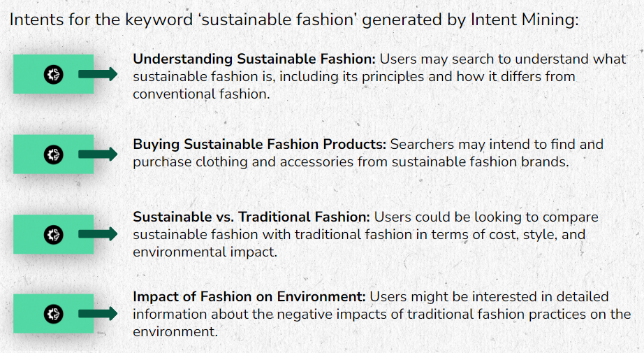Click the gear icon beside Impact of Fashion on Environment
The width and height of the screenshot is (644, 353).
click(x=53, y=314)
